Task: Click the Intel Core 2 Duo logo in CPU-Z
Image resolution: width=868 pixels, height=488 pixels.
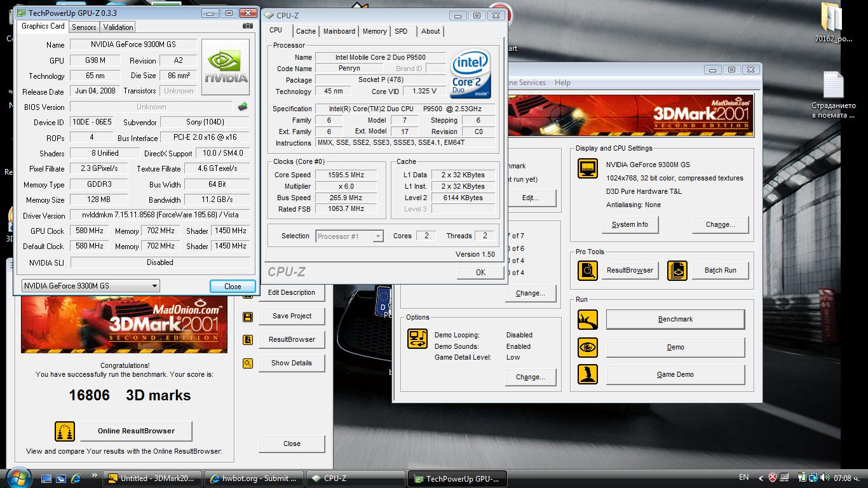Action: coord(470,74)
